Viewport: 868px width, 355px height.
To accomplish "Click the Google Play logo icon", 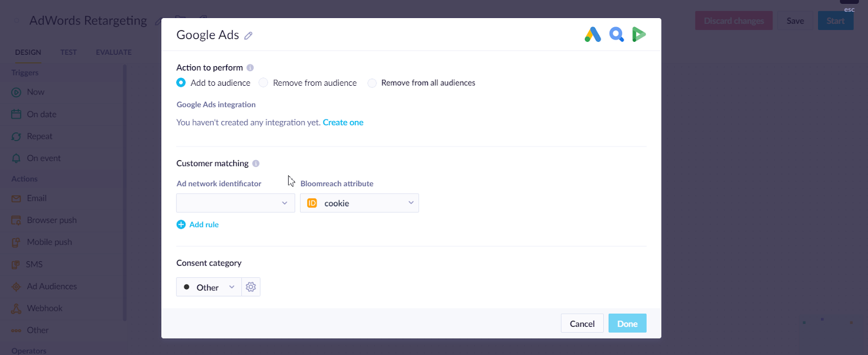I will click(x=639, y=35).
